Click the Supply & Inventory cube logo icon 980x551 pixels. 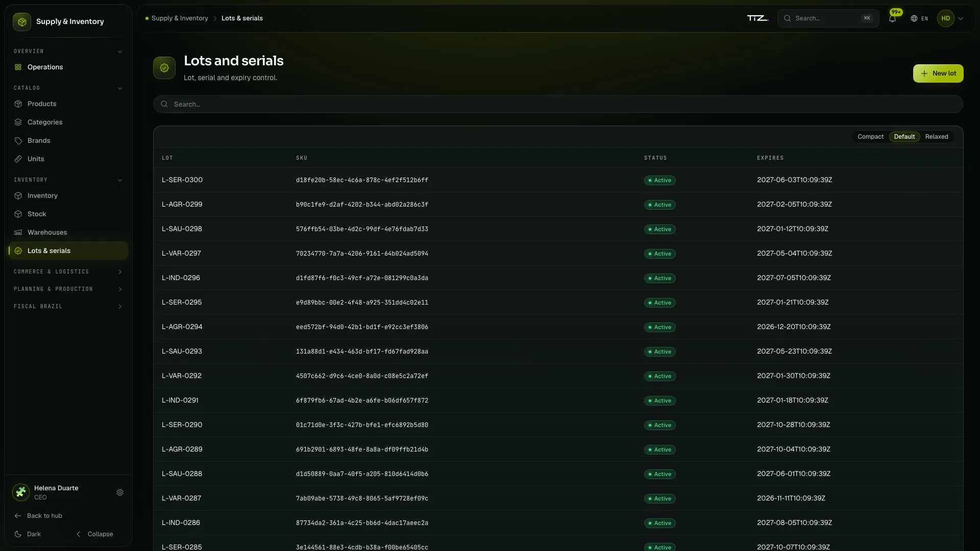click(x=22, y=22)
